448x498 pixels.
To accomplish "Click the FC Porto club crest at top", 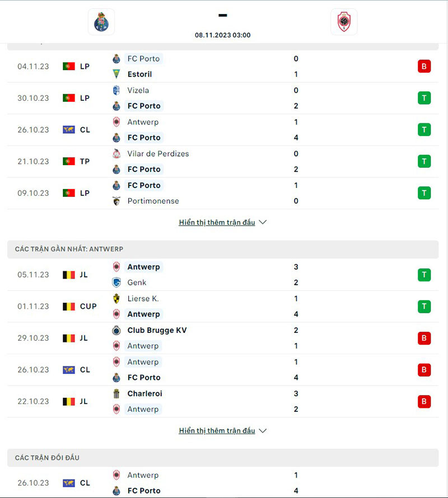I will pyautogui.click(x=101, y=22).
